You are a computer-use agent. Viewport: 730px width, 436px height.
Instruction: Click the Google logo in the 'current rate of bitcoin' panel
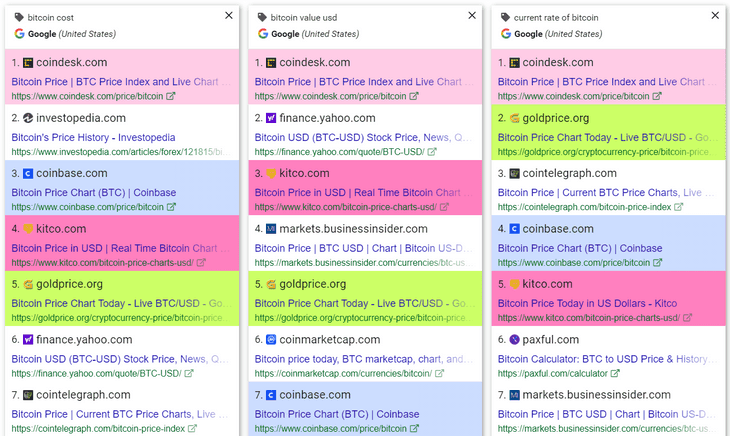(x=506, y=34)
